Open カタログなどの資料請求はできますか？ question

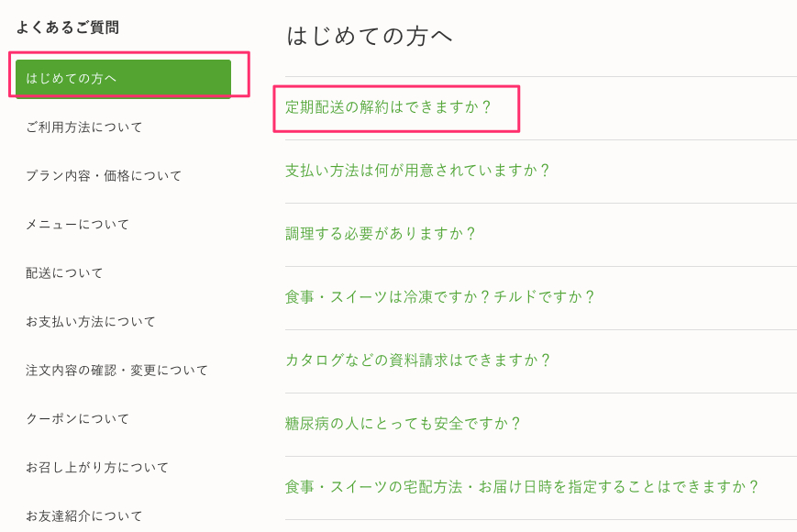click(x=417, y=360)
